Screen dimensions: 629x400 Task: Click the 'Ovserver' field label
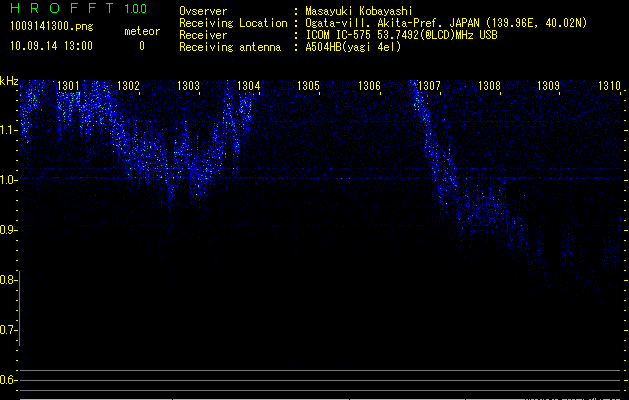point(203,11)
